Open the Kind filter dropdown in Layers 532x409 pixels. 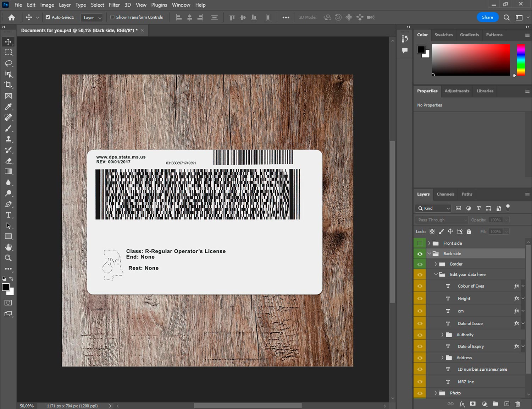pos(433,208)
